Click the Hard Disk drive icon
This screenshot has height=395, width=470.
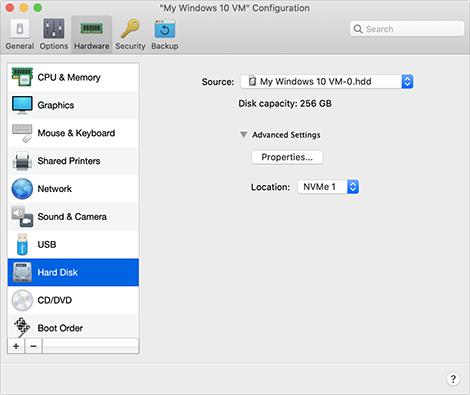tap(22, 272)
